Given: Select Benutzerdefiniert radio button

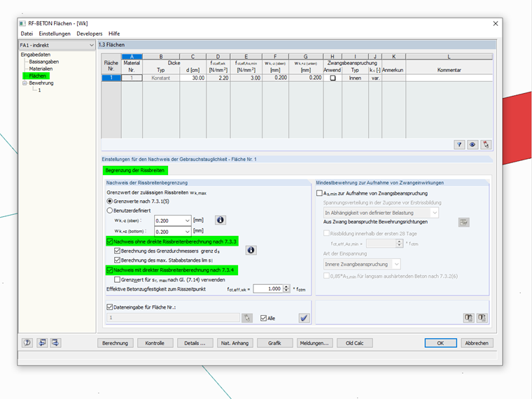Looking at the screenshot, I should 110,211.
